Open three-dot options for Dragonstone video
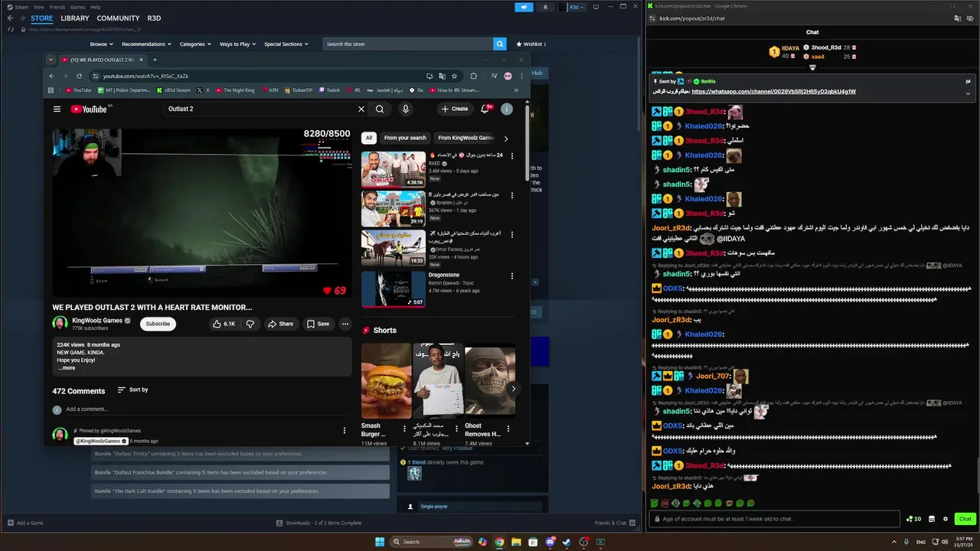This screenshot has height=551, width=980. click(x=512, y=275)
